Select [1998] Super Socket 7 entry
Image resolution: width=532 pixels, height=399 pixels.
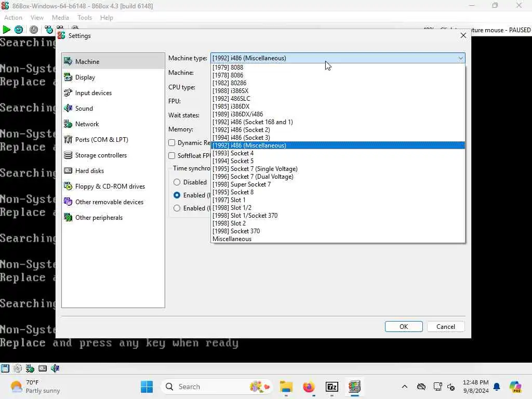(x=338, y=184)
